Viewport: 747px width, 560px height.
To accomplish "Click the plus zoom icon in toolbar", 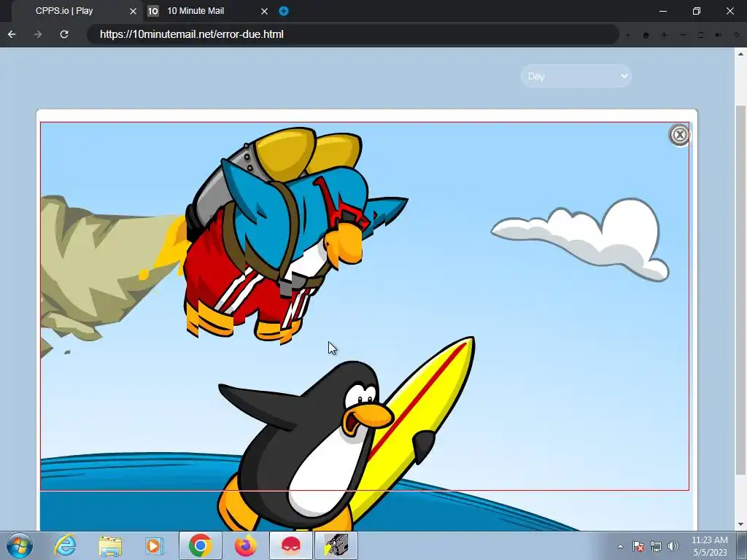I will pyautogui.click(x=664, y=35).
